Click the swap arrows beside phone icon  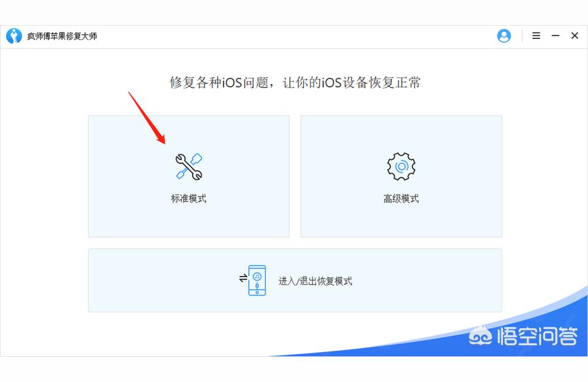(x=243, y=278)
